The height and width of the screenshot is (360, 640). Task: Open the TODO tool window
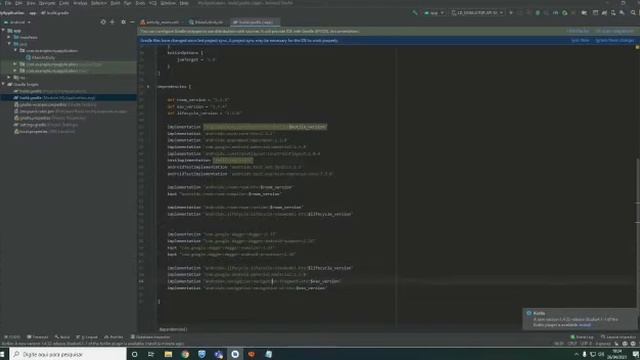tap(12, 337)
